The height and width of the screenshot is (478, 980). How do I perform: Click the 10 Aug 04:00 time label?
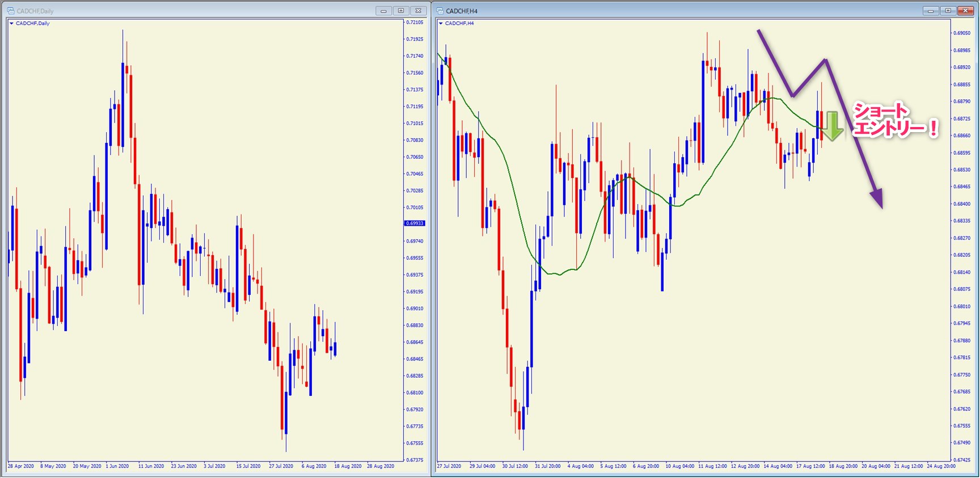pyautogui.click(x=680, y=466)
